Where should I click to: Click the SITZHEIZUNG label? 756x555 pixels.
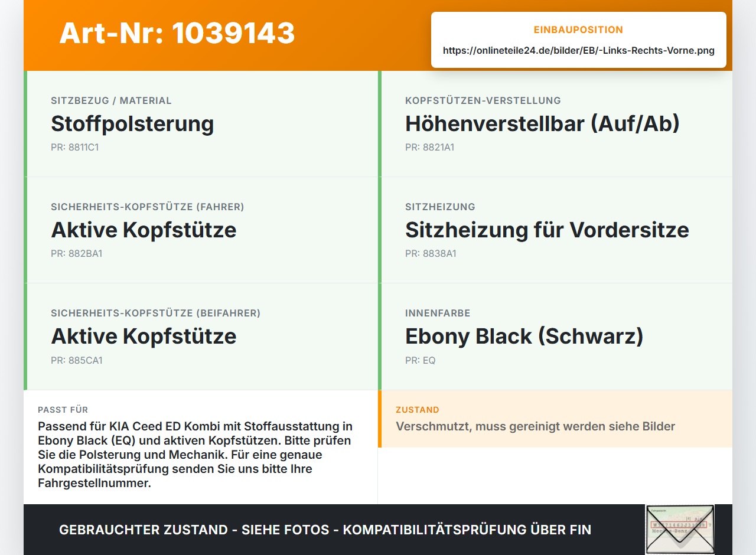(440, 207)
